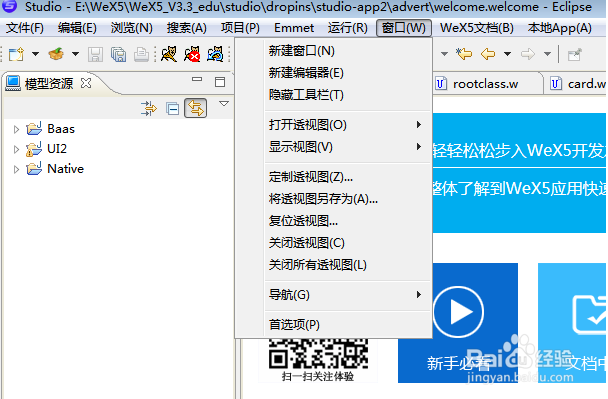The image size is (608, 399).
Task: Open dropdown beside the basket icon
Action: pyautogui.click(x=76, y=54)
